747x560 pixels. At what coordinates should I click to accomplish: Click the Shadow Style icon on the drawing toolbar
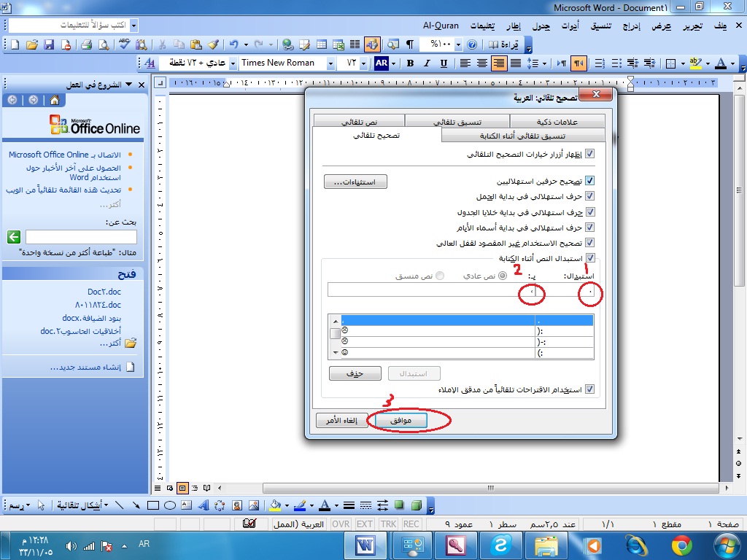click(x=399, y=505)
